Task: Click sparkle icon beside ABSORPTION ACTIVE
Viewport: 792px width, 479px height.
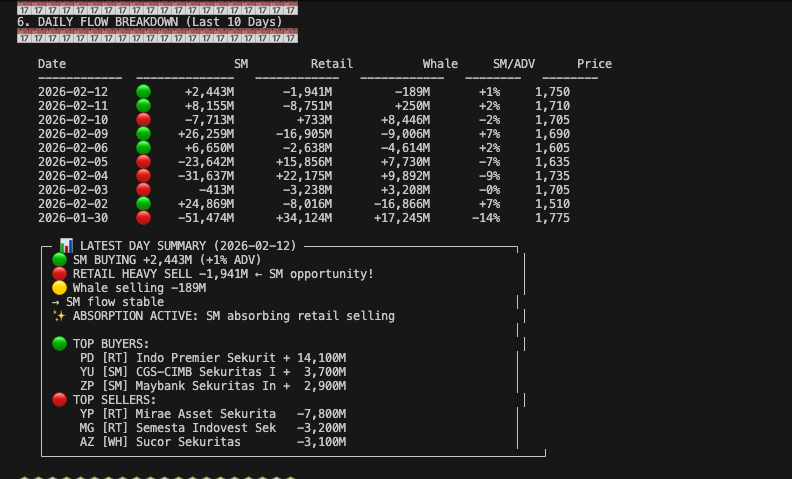Action: 59,316
